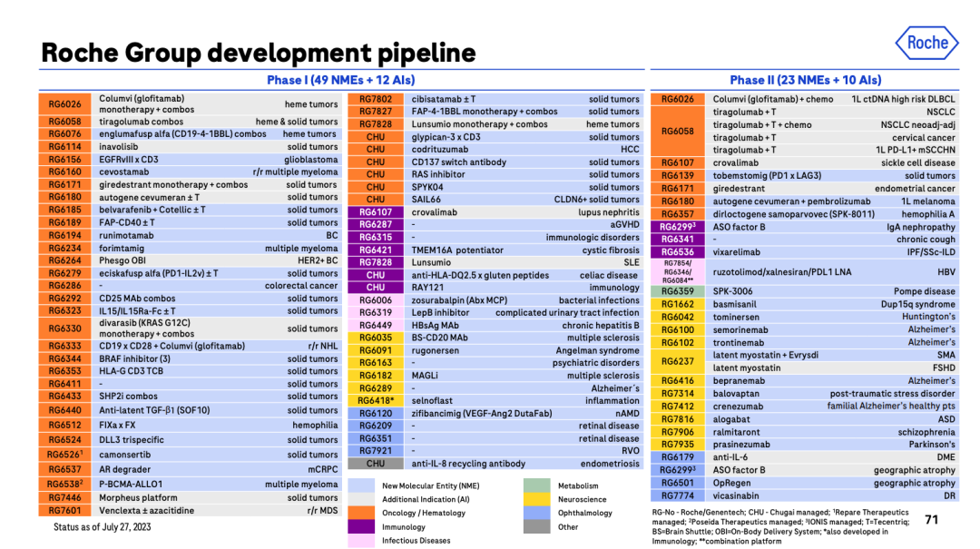980x549 pixels.
Task: Click the HLA-G CD3 TCB entry
Action: point(131,371)
